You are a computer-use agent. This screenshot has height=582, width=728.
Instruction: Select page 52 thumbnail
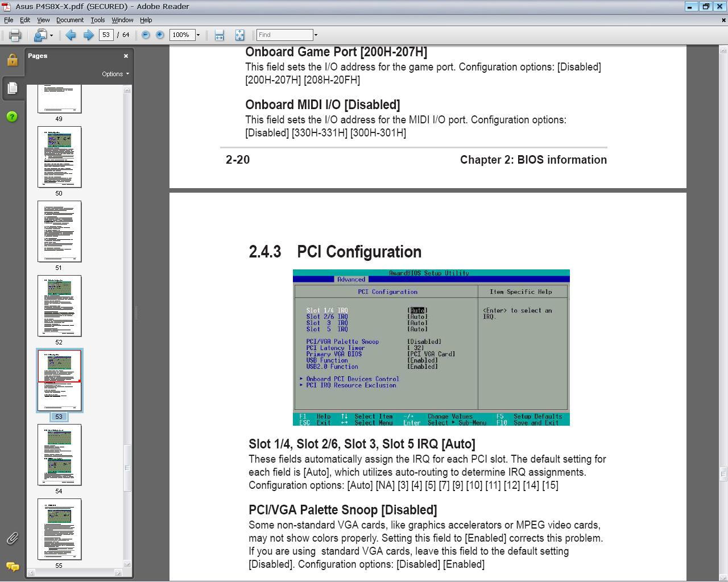[x=59, y=306]
